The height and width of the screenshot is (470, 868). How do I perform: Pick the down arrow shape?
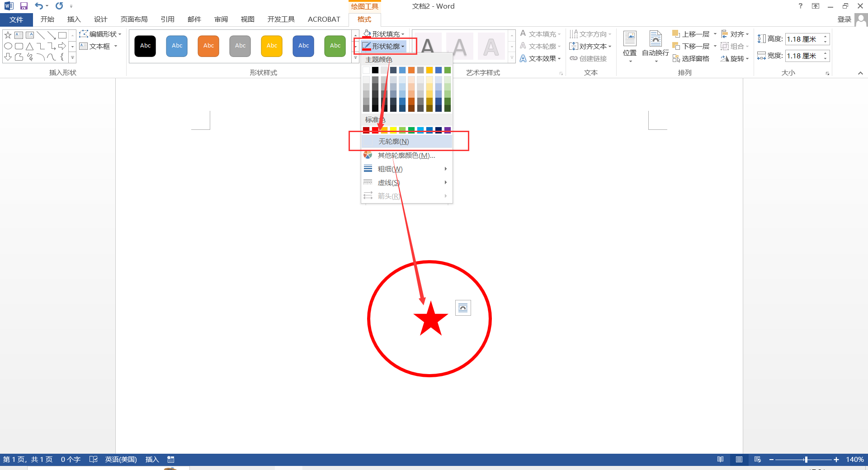click(x=8, y=57)
